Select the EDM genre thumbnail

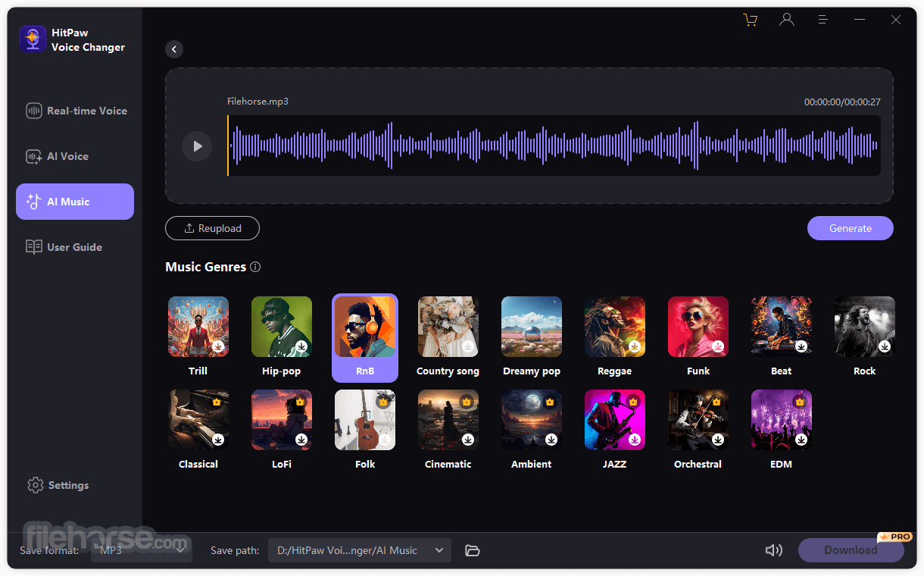tap(782, 420)
